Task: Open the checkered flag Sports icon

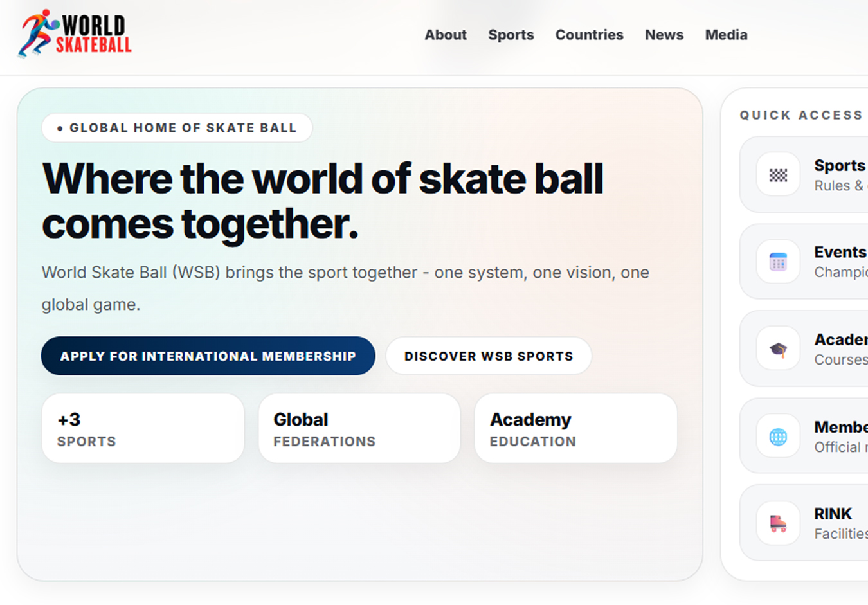Action: pyautogui.click(x=778, y=174)
